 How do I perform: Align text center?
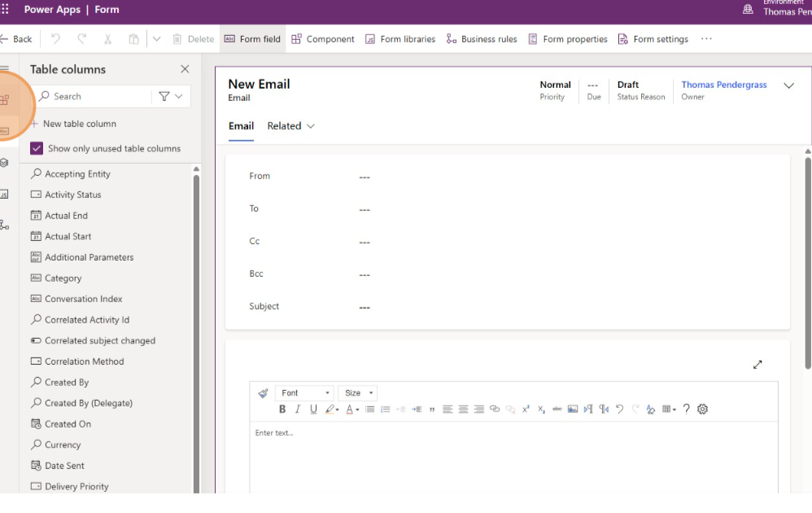click(464, 409)
